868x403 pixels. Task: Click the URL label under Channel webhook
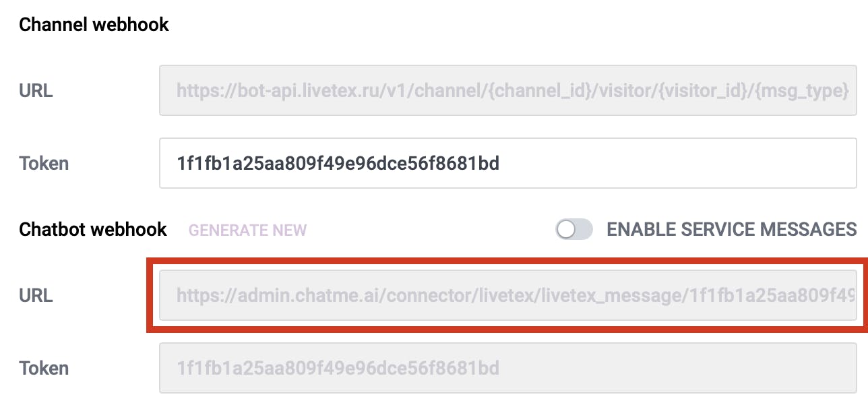[36, 90]
